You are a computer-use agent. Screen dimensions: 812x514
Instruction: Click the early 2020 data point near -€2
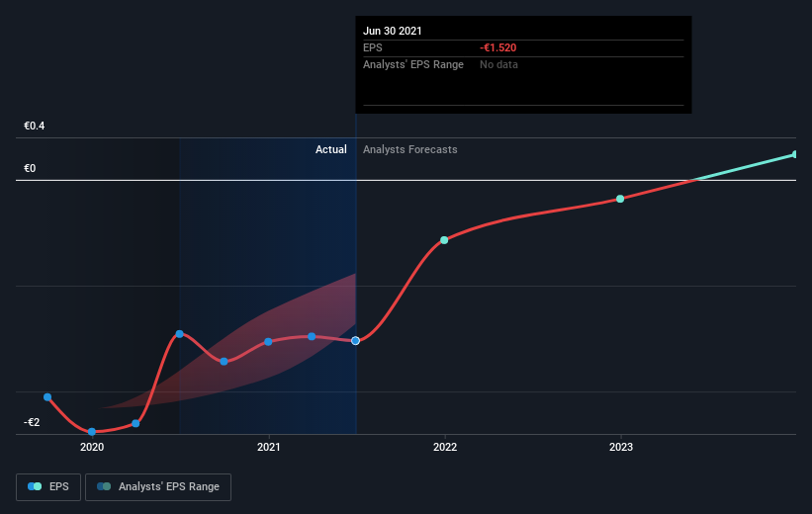(x=135, y=423)
